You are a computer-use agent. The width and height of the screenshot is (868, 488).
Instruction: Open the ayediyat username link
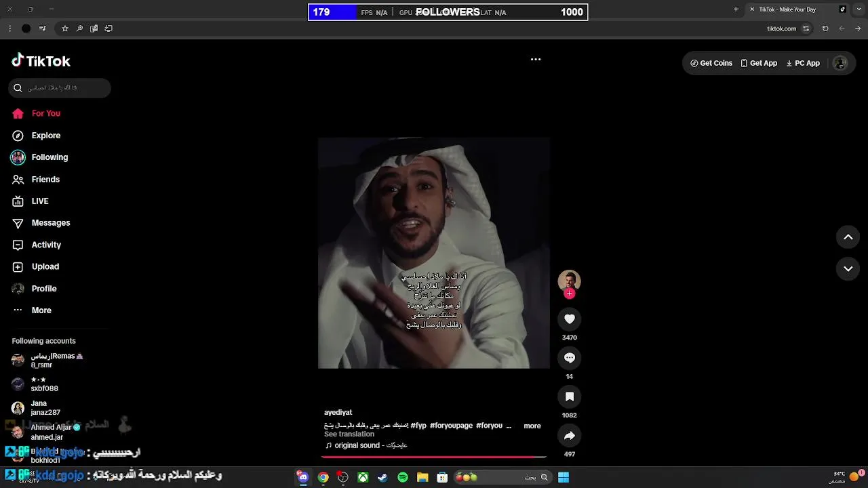pyautogui.click(x=338, y=413)
